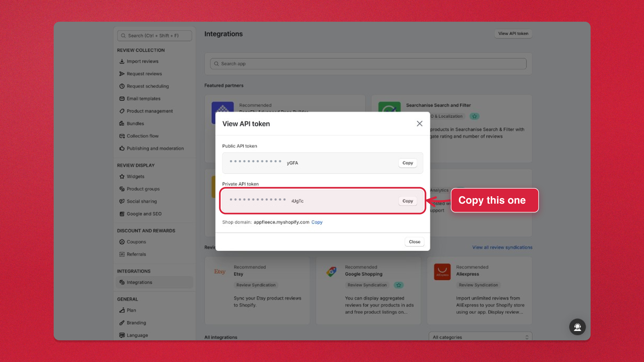Click Searchanise green star badge
The width and height of the screenshot is (644, 362).
[474, 116]
